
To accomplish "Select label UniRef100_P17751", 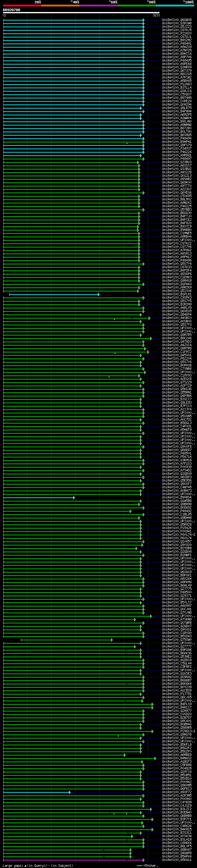I will coord(177,694).
